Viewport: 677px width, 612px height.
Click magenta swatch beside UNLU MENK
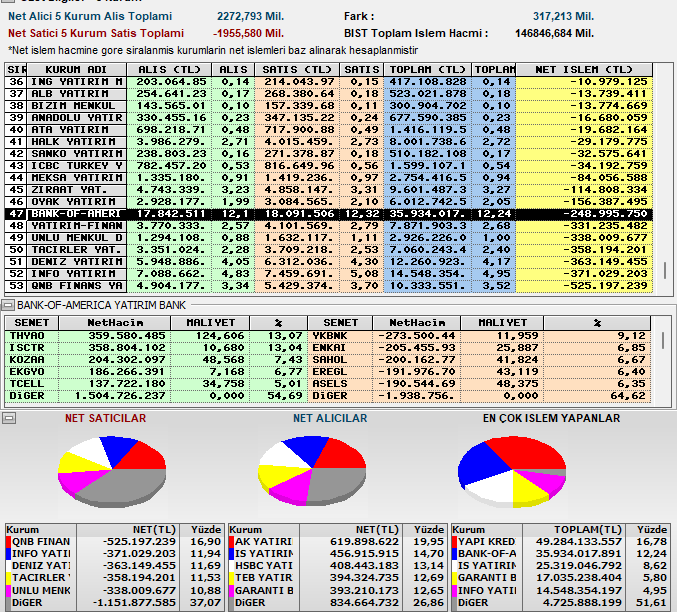(x=8, y=590)
